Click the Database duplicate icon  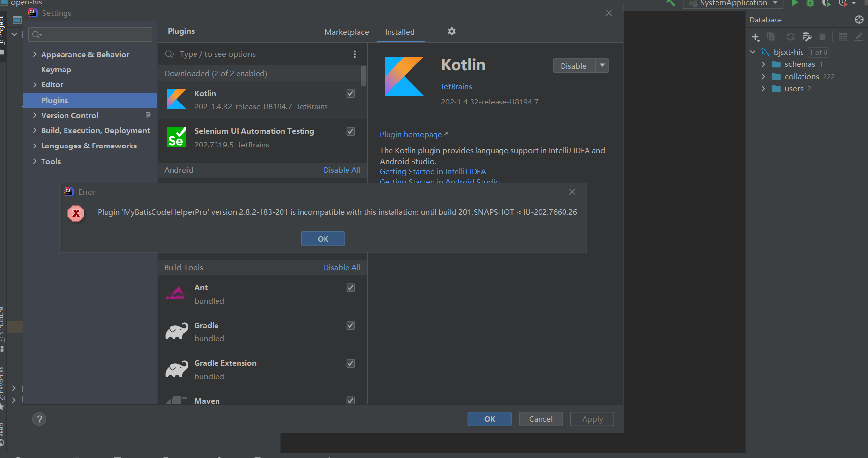click(x=771, y=37)
